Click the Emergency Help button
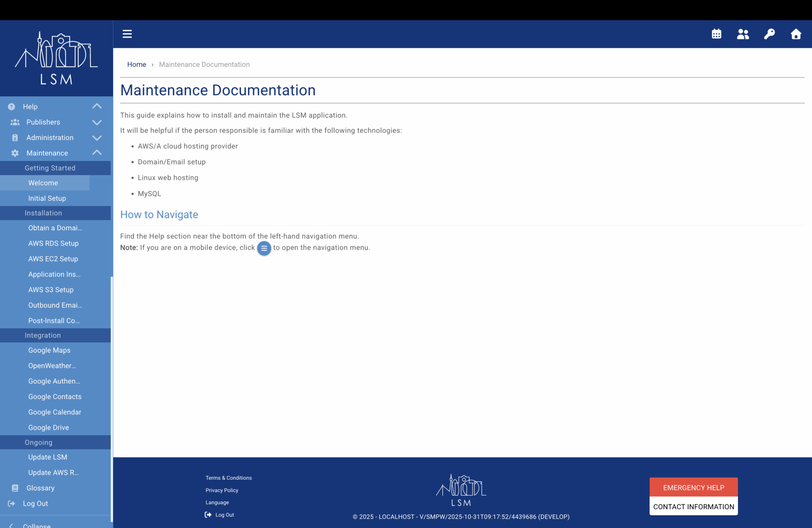Screen dimensions: 812x528 (x=694, y=487)
